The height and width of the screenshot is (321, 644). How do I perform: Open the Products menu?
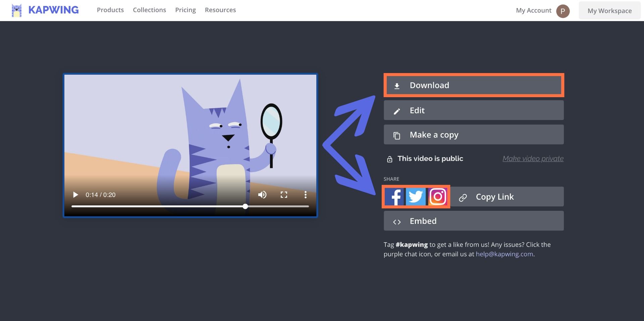point(110,10)
